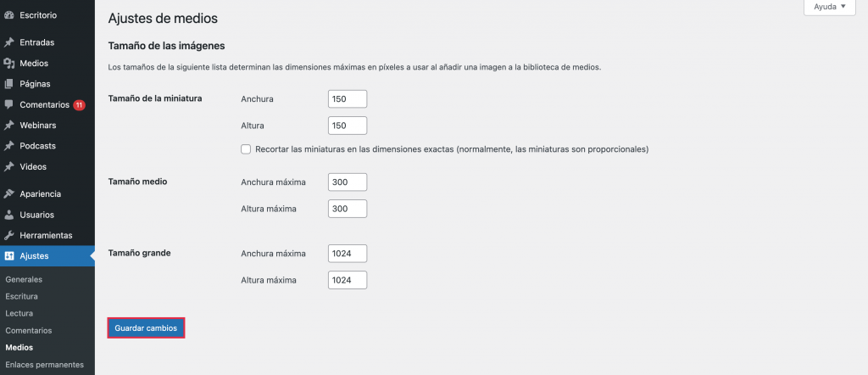This screenshot has width=868, height=375.
Task: Focus the medium size Altura máxima field
Action: (x=347, y=209)
